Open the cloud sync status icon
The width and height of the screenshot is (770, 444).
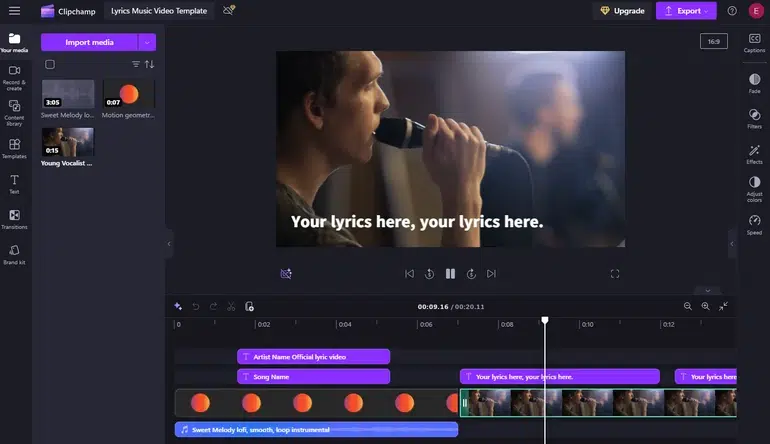(229, 10)
